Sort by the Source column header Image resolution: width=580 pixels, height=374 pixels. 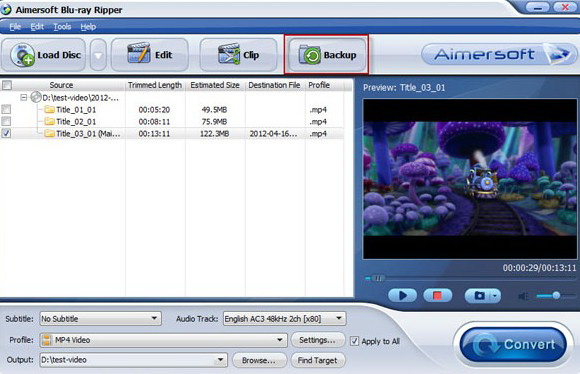pyautogui.click(x=61, y=85)
